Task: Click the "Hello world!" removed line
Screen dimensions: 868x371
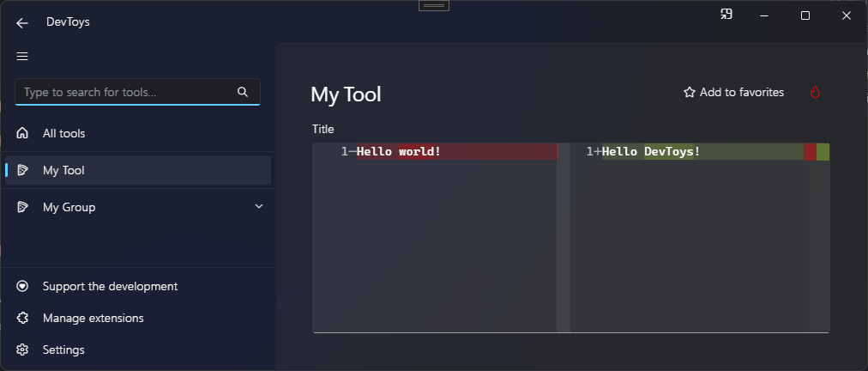Action: click(456, 151)
